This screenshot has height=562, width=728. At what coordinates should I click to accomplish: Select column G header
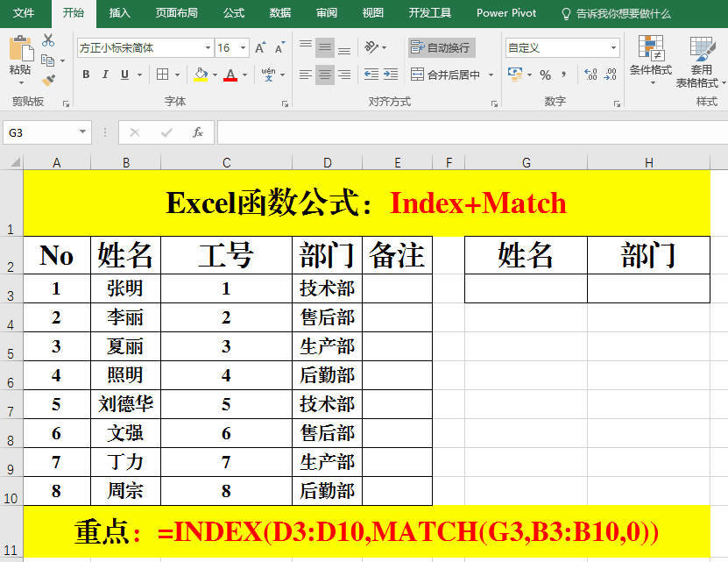tap(526, 162)
